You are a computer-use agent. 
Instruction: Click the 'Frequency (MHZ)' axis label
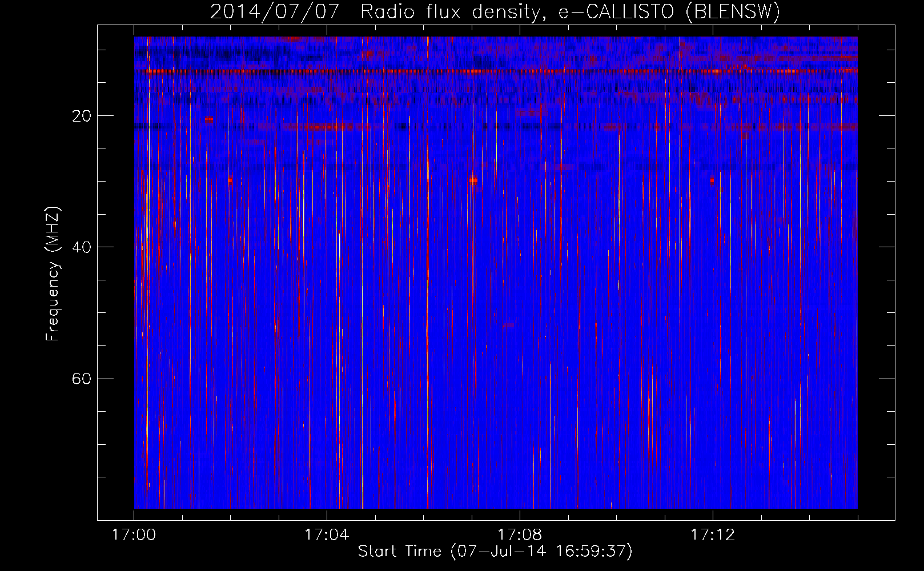[x=53, y=274]
